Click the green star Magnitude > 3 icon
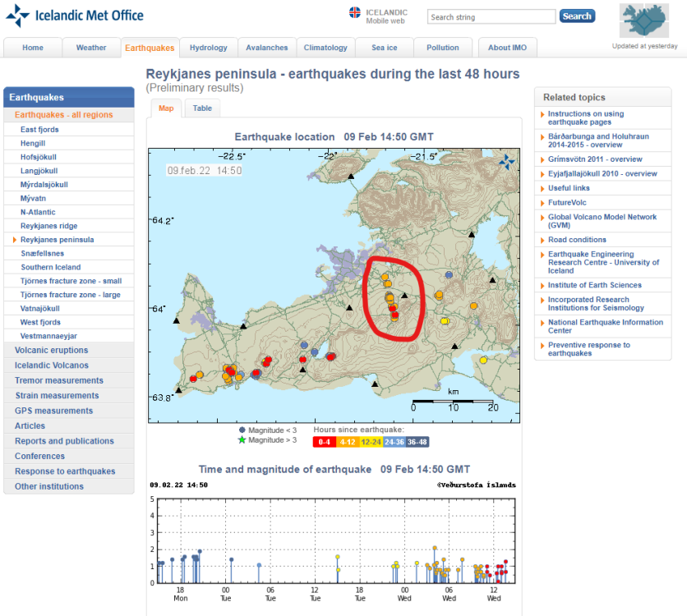This screenshot has width=687, height=616. tap(242, 440)
